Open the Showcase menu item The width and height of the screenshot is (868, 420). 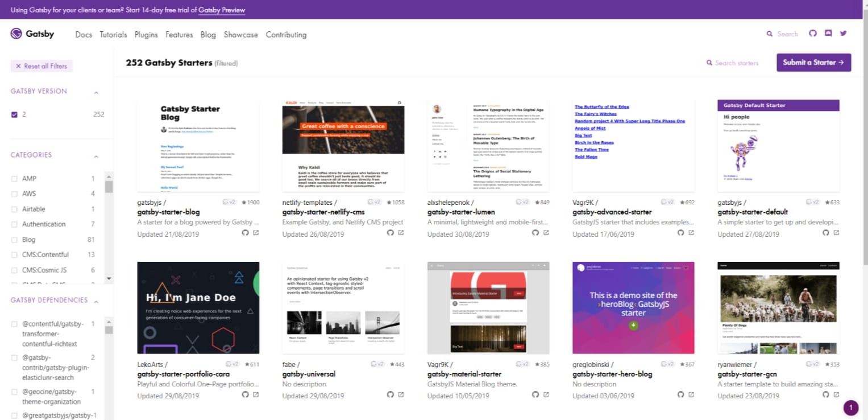240,35
